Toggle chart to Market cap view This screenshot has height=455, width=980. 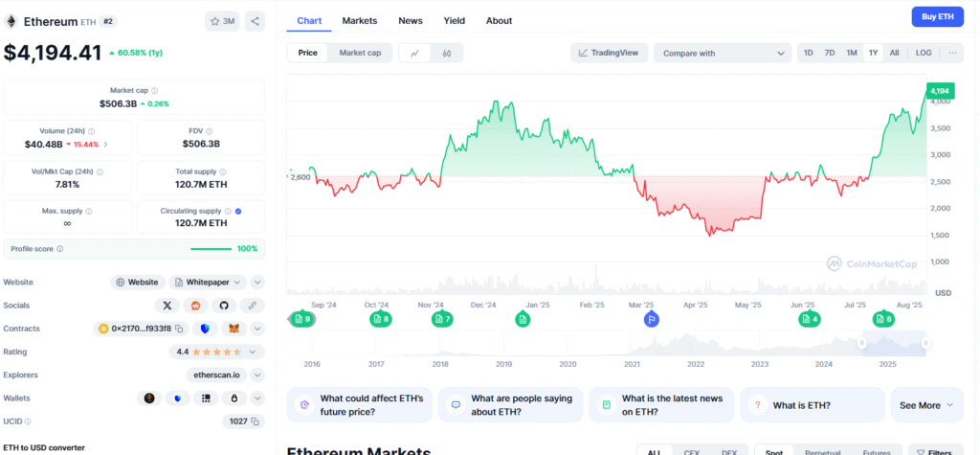[360, 54]
